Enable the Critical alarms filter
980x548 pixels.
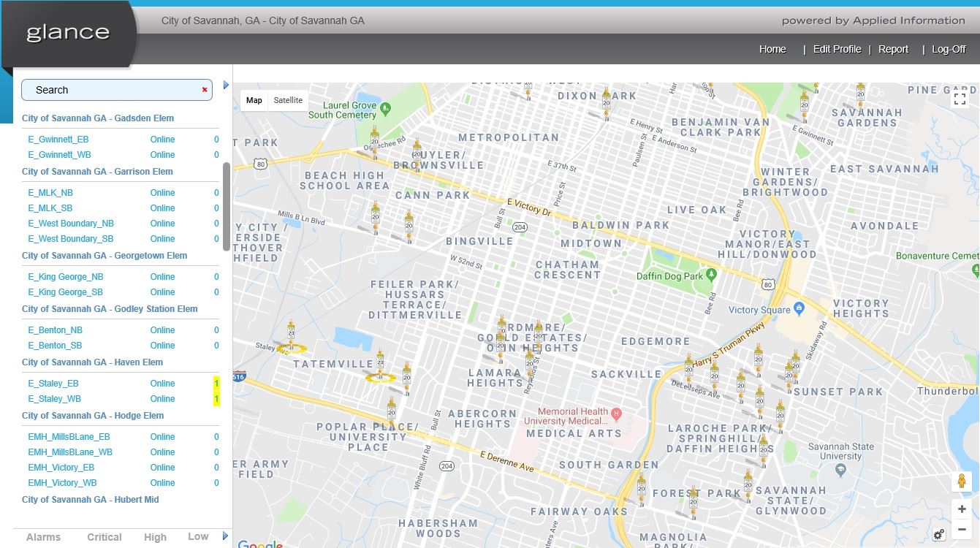pyautogui.click(x=104, y=536)
